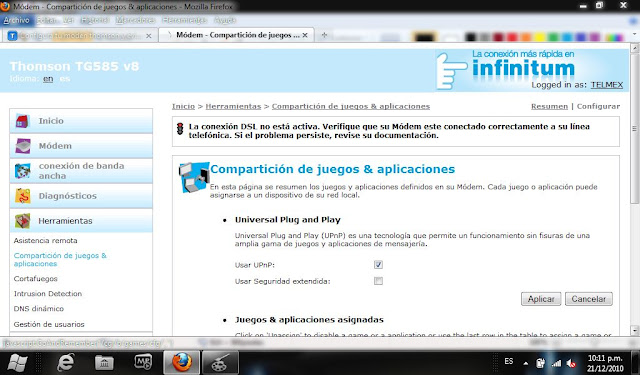Open the Herramientas menu in menu bar

[x=184, y=20]
